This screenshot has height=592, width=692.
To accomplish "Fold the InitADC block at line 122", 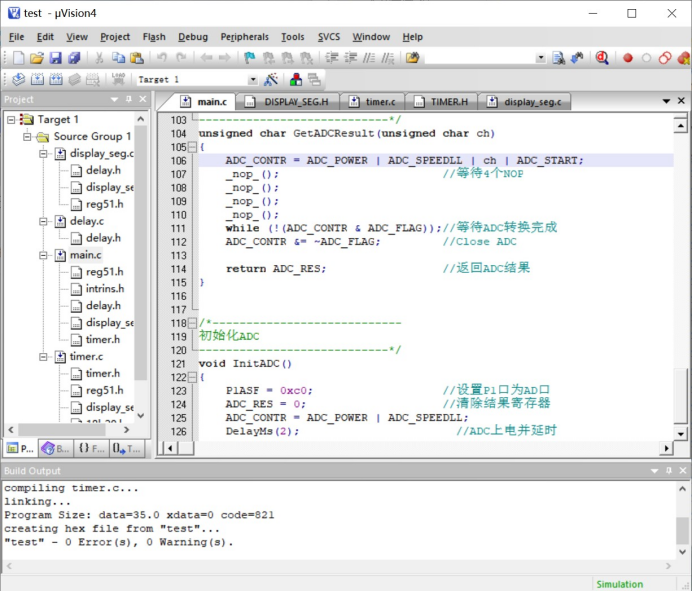I will point(192,377).
